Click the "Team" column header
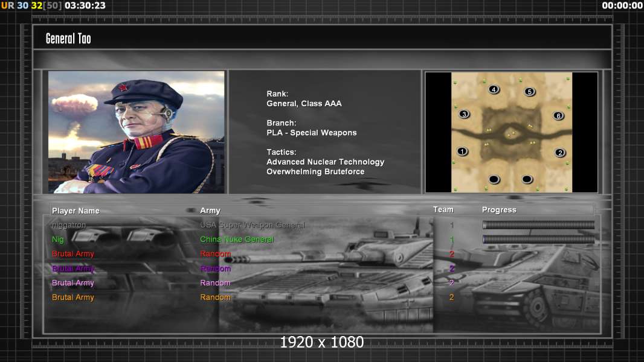The width and height of the screenshot is (644, 362). [x=443, y=209]
